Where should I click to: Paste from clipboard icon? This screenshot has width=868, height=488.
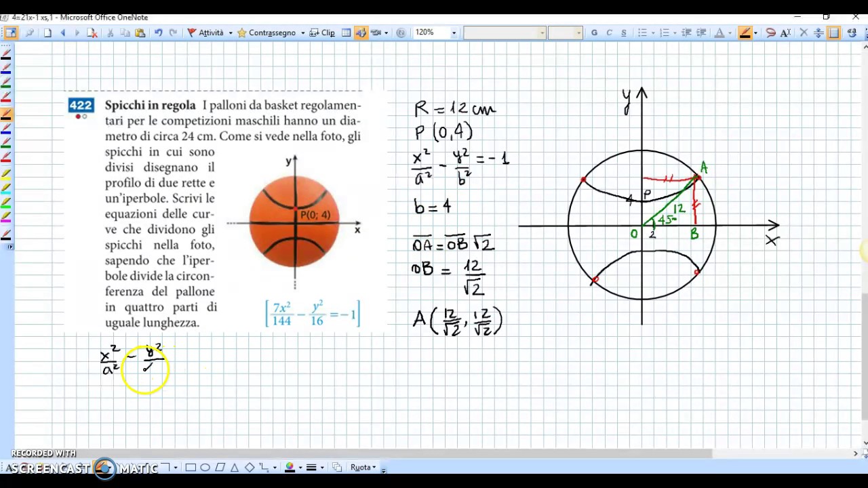click(140, 33)
